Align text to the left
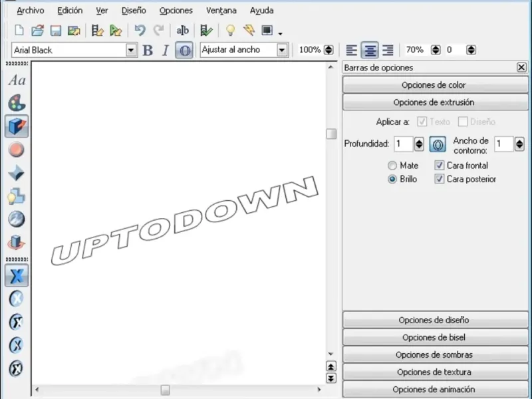The width and height of the screenshot is (532, 399). click(x=352, y=51)
